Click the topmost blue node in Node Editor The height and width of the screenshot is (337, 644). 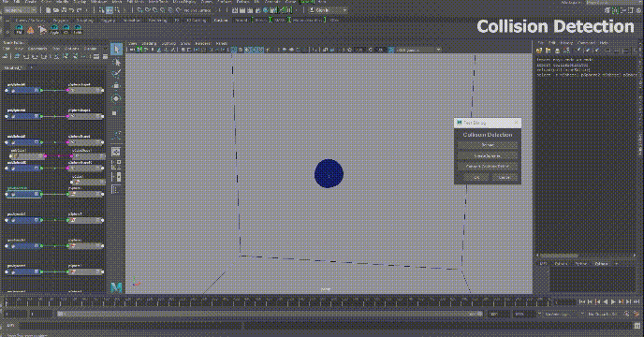tap(23, 90)
